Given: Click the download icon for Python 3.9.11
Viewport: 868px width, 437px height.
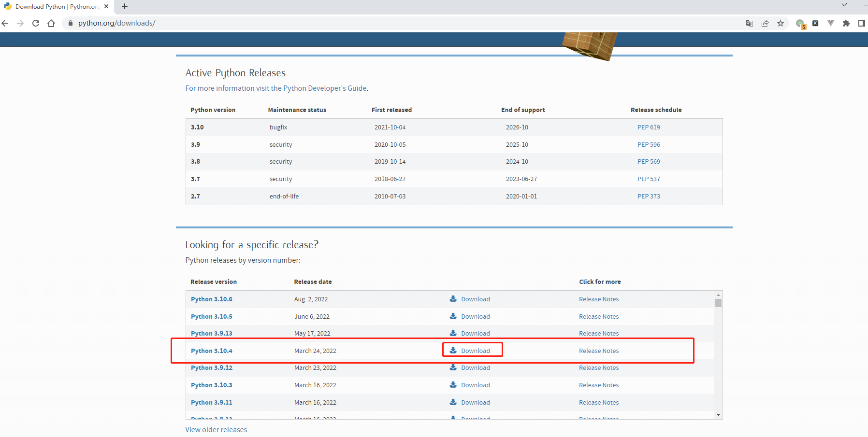Looking at the screenshot, I should click(453, 402).
